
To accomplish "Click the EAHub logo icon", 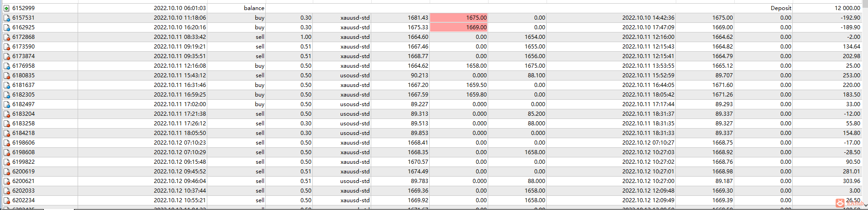I will 840,203.
